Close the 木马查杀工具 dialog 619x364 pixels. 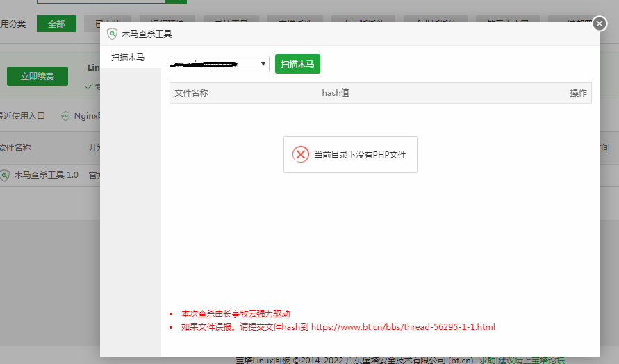coord(600,24)
